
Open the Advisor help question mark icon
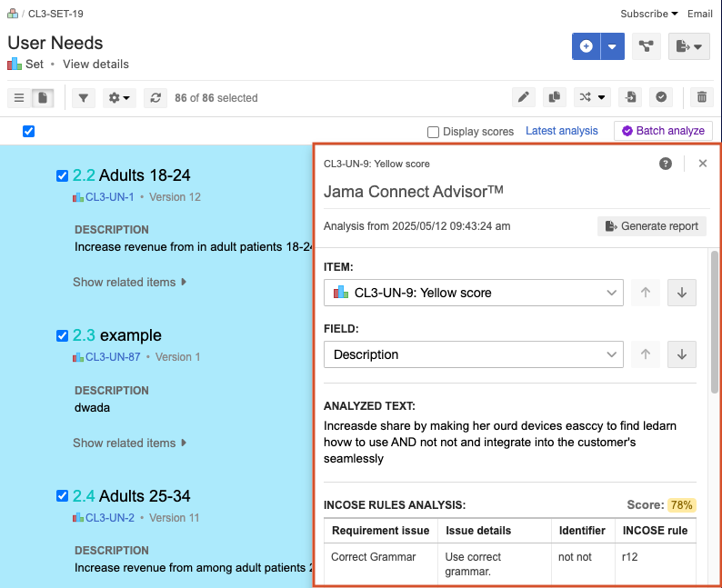click(666, 164)
